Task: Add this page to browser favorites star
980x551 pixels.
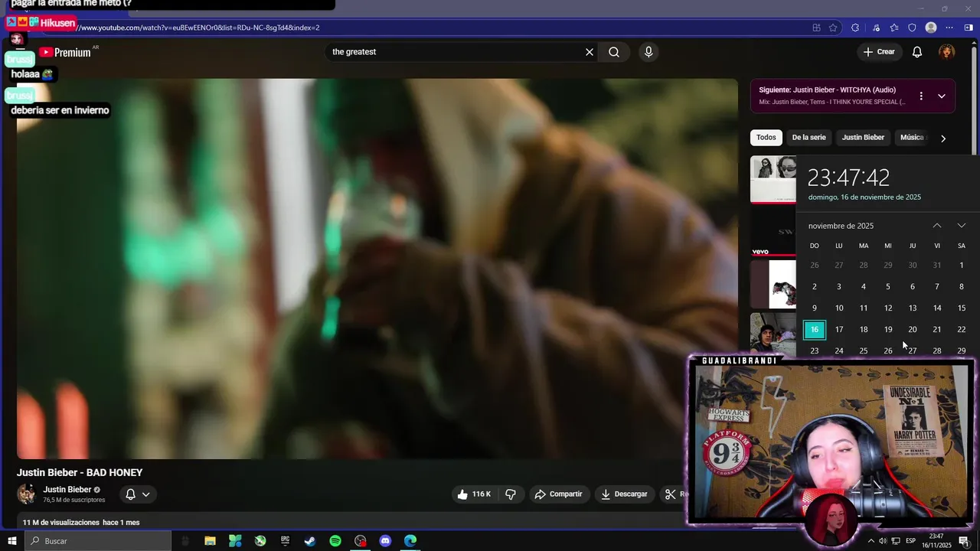Action: click(x=833, y=28)
